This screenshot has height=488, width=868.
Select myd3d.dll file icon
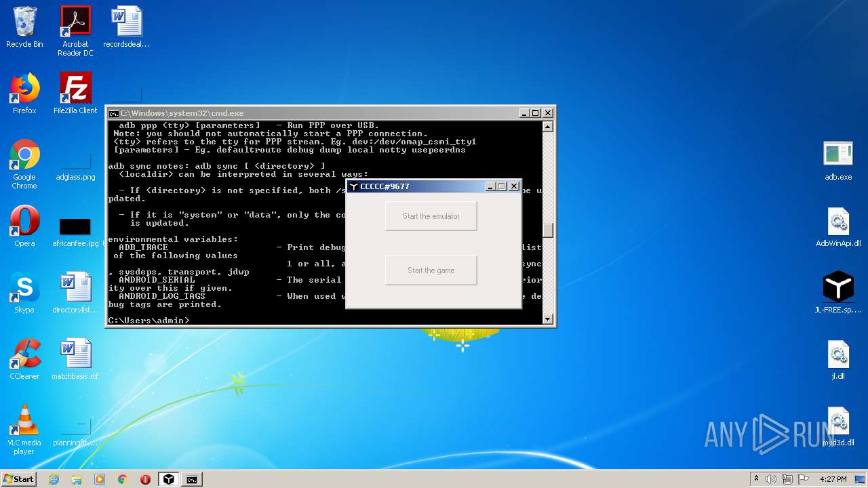tap(838, 426)
